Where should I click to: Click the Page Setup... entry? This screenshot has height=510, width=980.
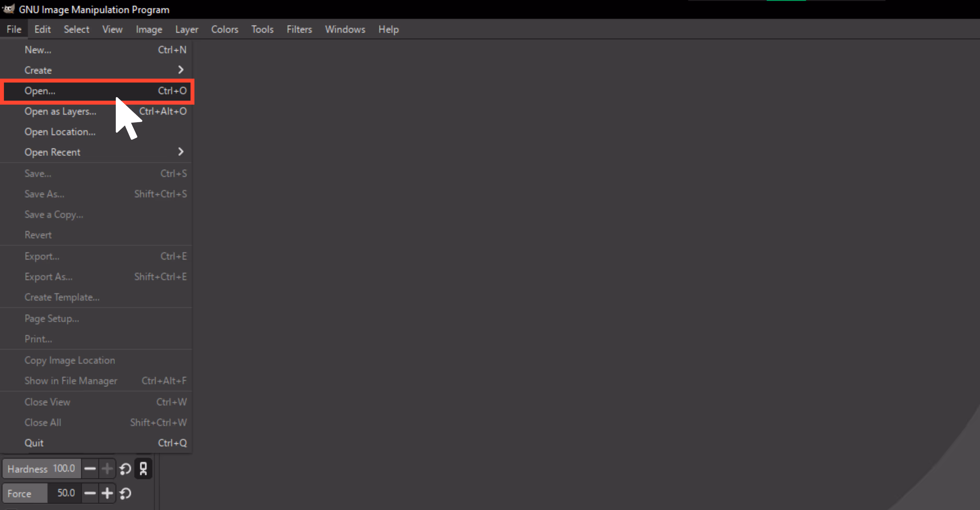(x=96, y=319)
